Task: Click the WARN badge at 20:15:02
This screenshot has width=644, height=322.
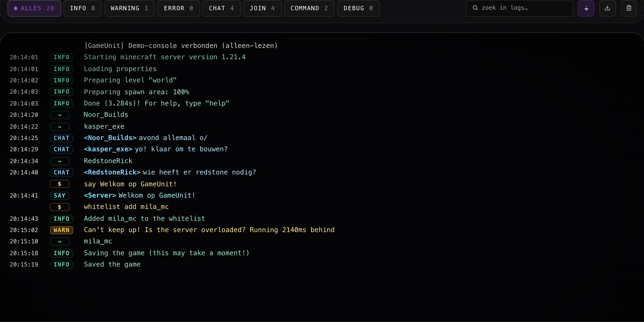Action: coord(62,230)
